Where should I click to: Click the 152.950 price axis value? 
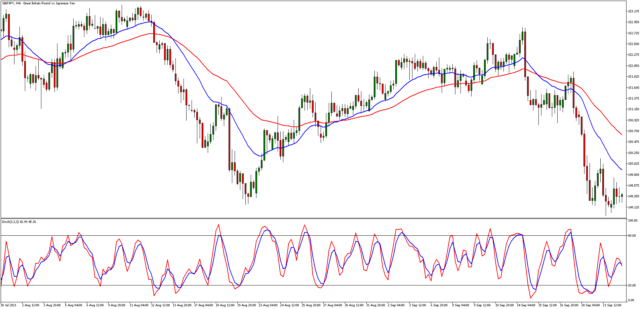tap(634, 22)
